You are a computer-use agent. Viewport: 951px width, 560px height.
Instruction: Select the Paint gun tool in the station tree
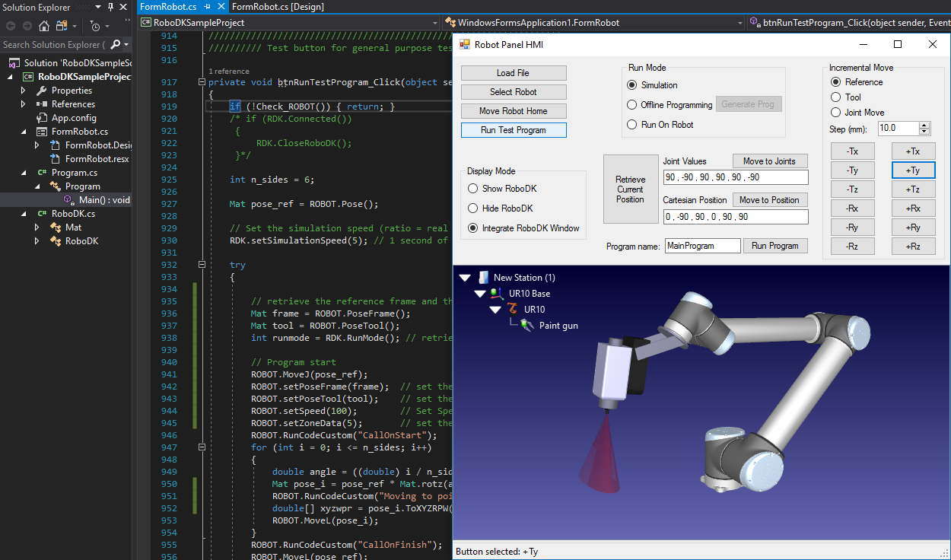pos(528,325)
